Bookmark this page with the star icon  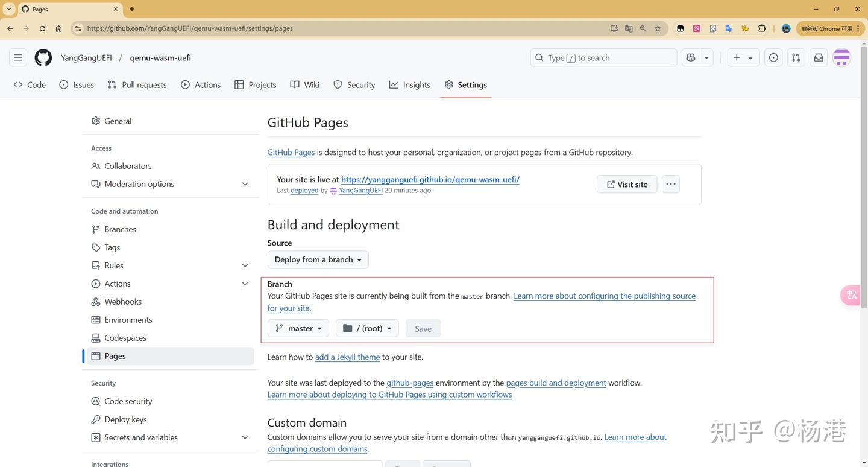tap(658, 28)
